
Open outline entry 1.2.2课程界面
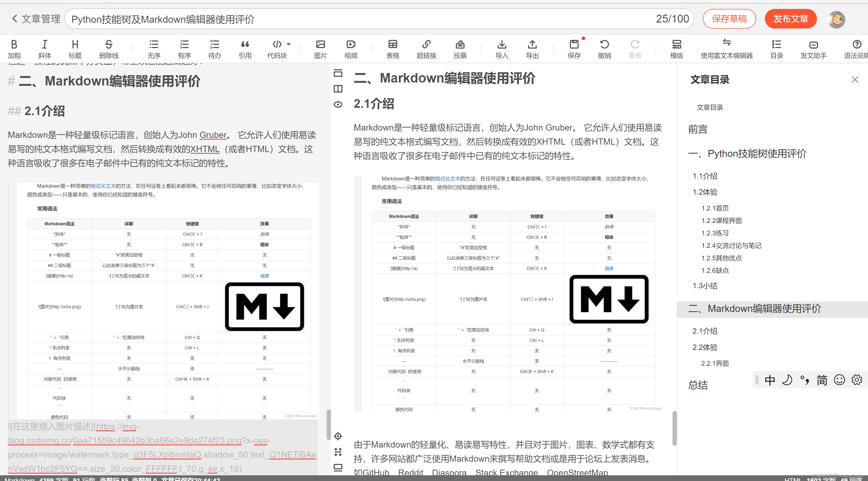(721, 220)
